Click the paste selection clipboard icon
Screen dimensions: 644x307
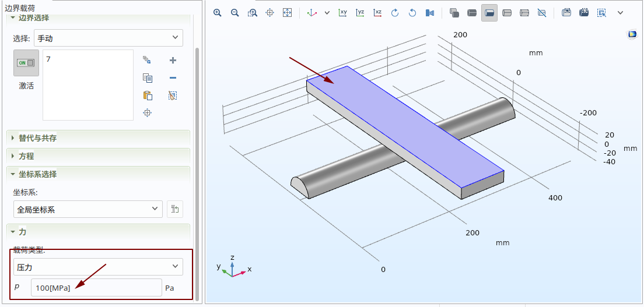pos(148,96)
